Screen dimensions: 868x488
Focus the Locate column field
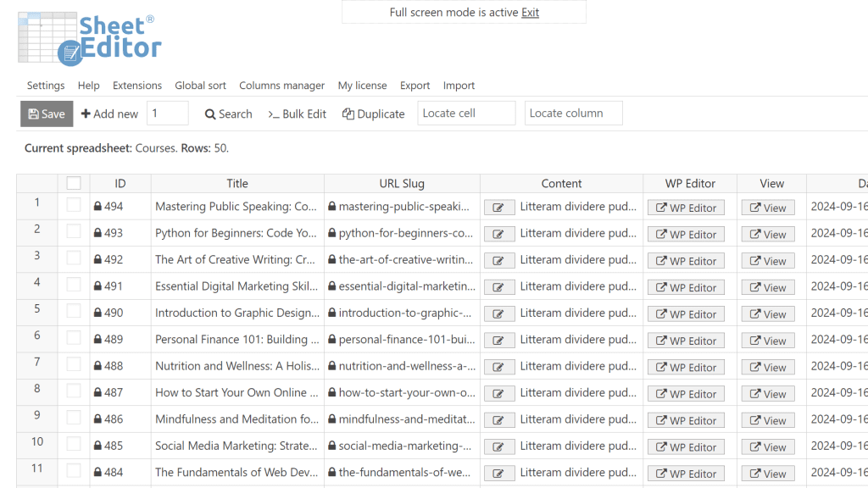point(574,113)
